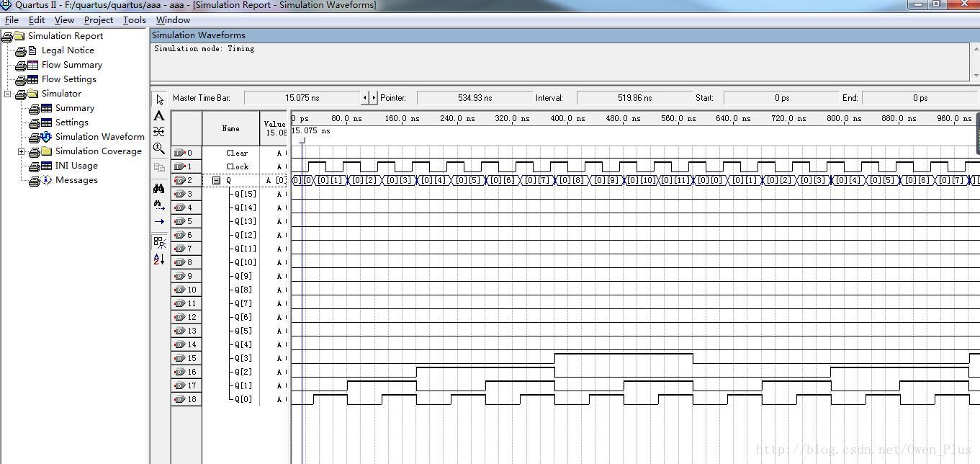Open Flow Summary report
This screenshot has height=464, width=980.
[72, 65]
